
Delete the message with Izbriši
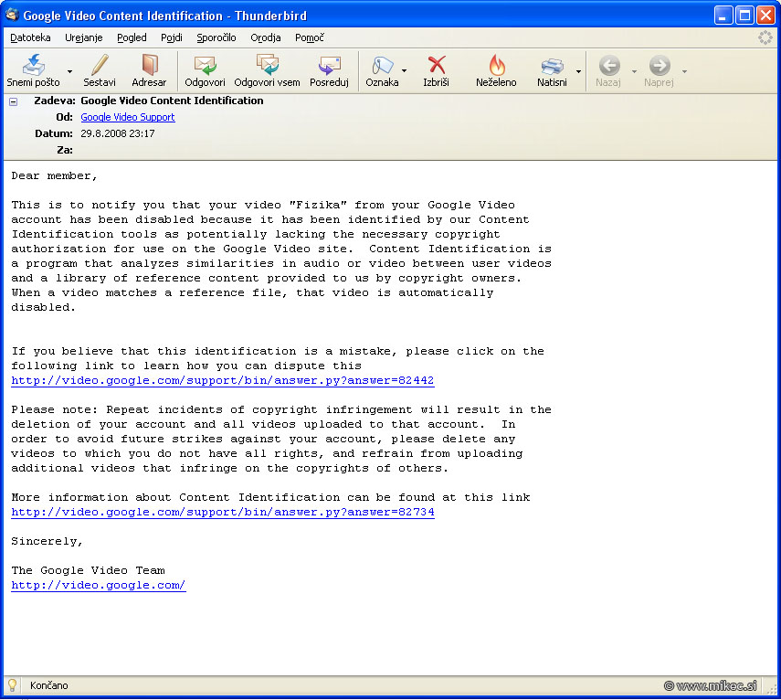[437, 70]
